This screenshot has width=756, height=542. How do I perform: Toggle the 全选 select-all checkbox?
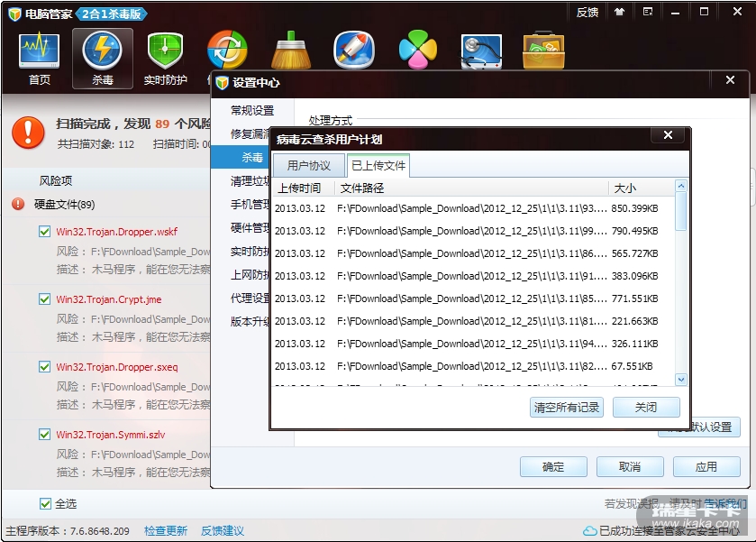click(45, 504)
